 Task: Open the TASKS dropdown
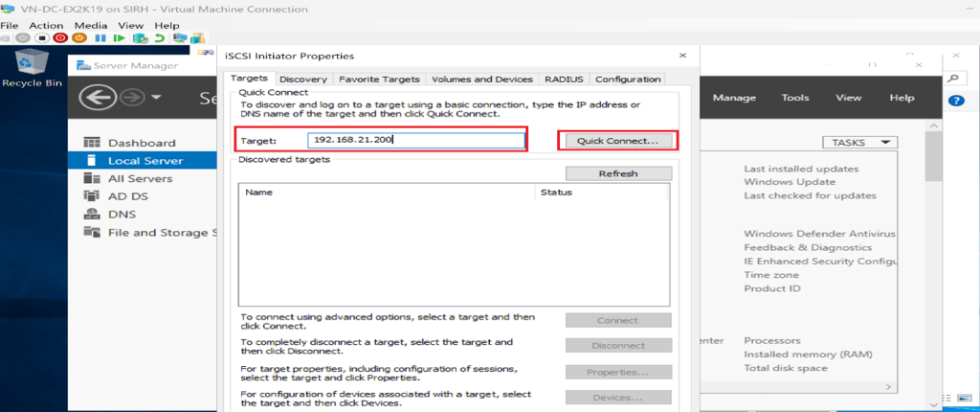[860, 142]
